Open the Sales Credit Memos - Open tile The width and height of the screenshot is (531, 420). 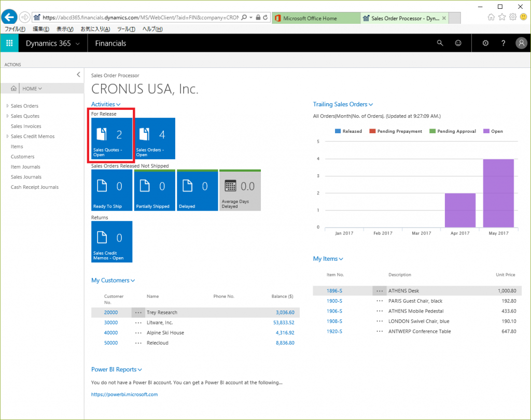point(112,242)
